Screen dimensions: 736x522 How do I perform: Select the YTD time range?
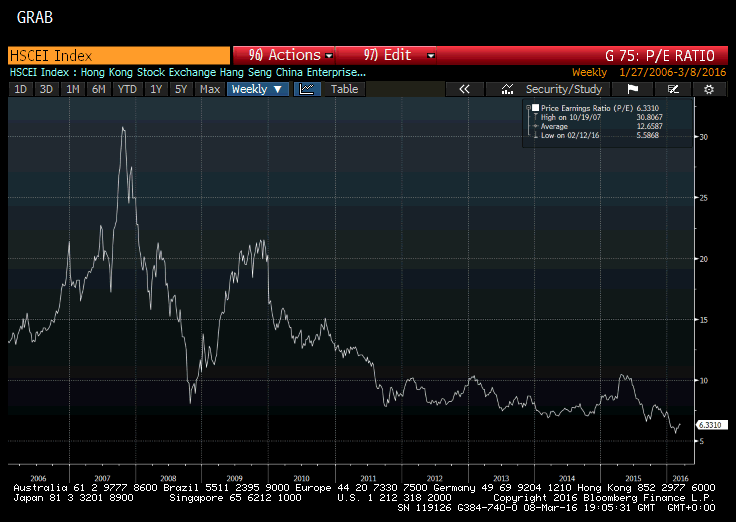127,89
